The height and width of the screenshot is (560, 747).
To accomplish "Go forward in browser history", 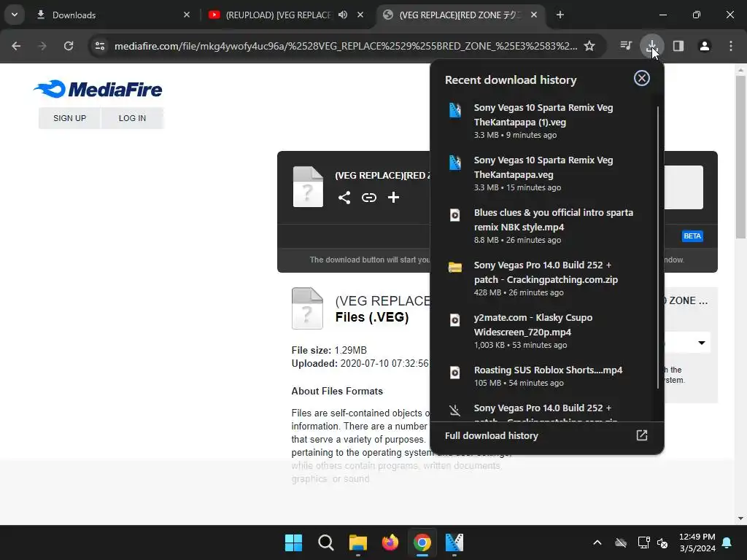I will [42, 46].
